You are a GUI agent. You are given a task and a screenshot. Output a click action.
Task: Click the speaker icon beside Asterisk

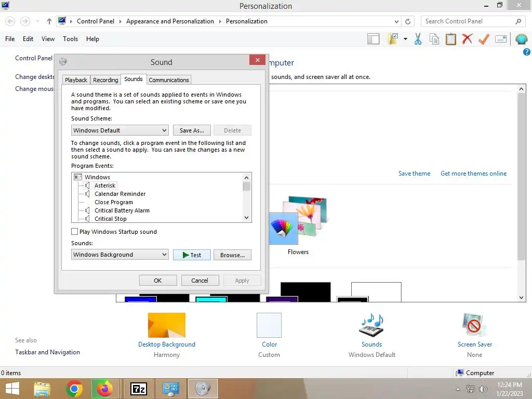[87, 185]
